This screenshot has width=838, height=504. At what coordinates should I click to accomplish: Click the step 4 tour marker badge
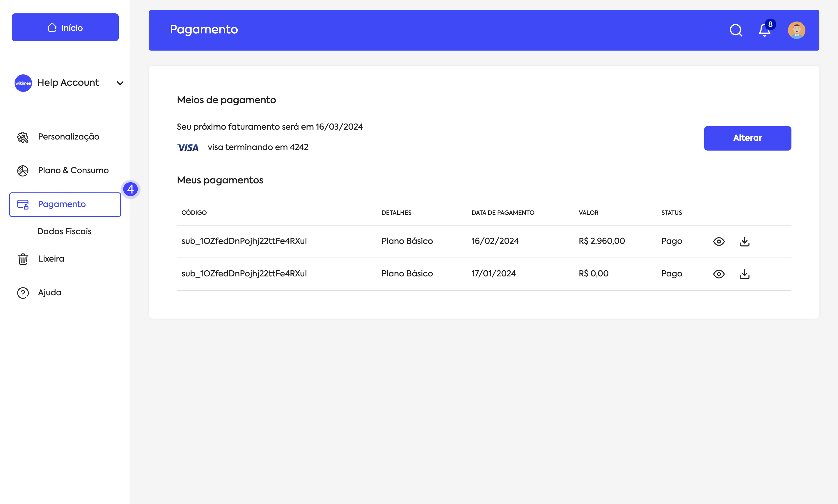point(131,189)
